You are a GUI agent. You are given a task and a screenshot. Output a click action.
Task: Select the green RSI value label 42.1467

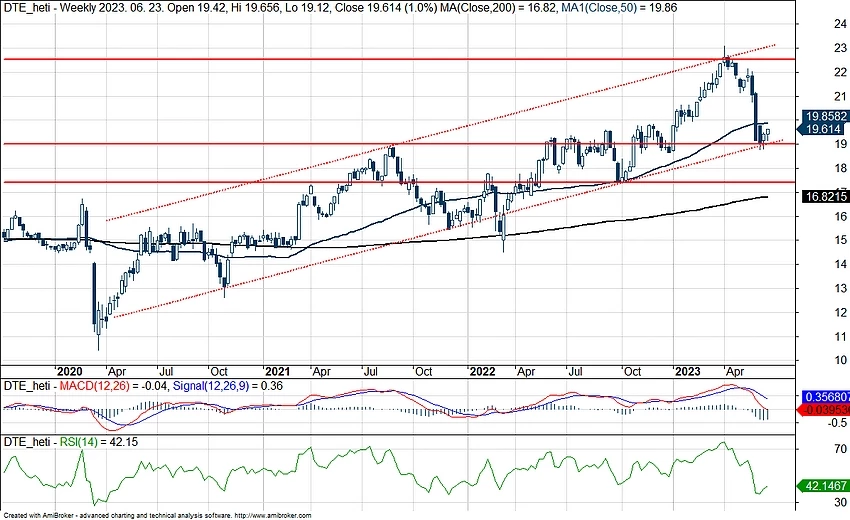(824, 485)
